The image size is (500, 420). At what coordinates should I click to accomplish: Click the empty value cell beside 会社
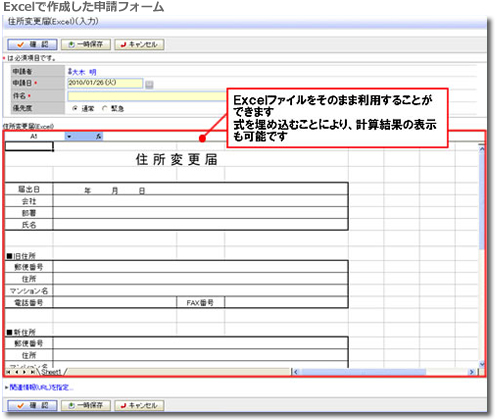pyautogui.click(x=200, y=201)
